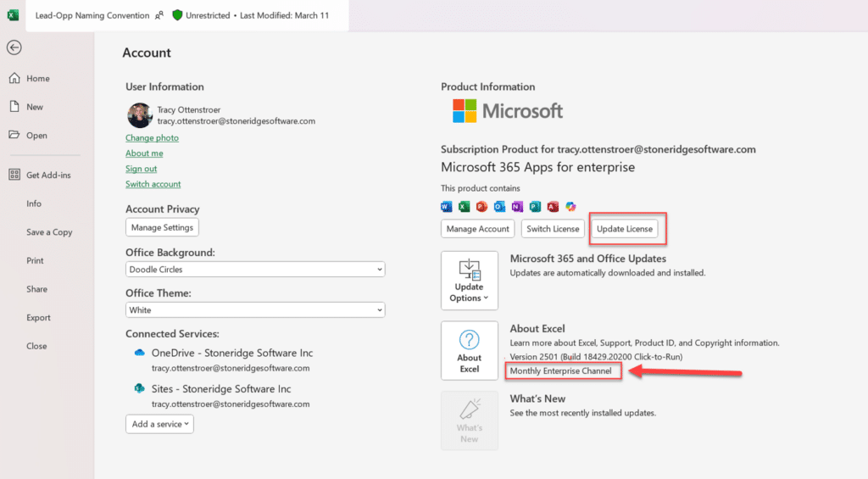Open the Office Theme dropdown
The height and width of the screenshot is (479, 868).
[255, 310]
